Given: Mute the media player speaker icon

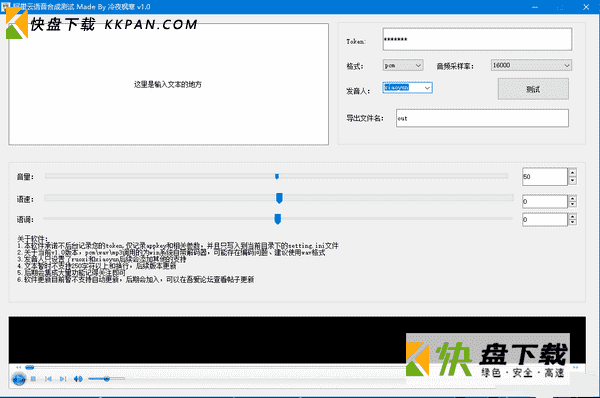Looking at the screenshot, I should (x=78, y=379).
